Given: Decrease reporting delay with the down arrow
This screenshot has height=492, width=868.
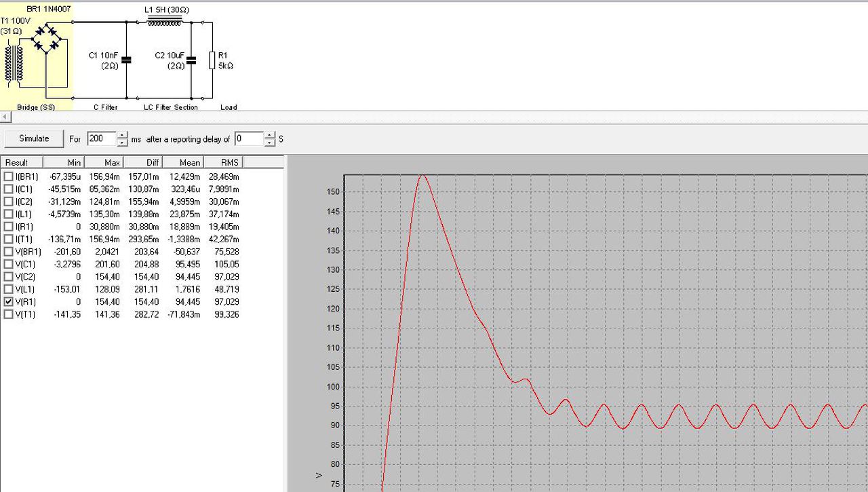Looking at the screenshot, I should coord(270,143).
